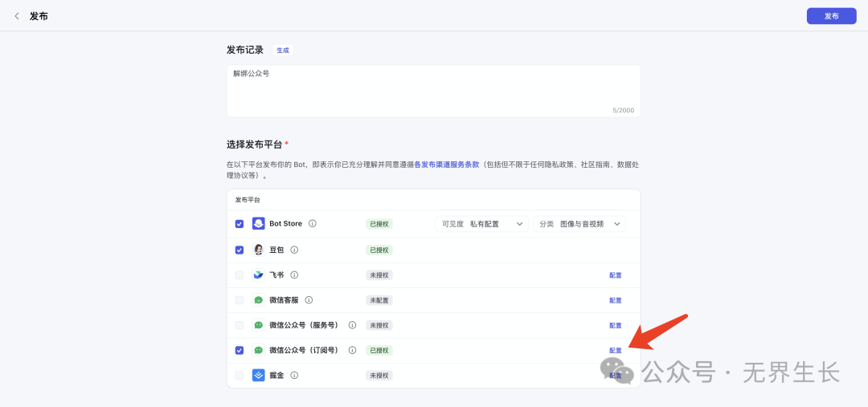Click 配置 link in the 微信客服 row
Screen dimensions: 868x407
click(x=616, y=300)
